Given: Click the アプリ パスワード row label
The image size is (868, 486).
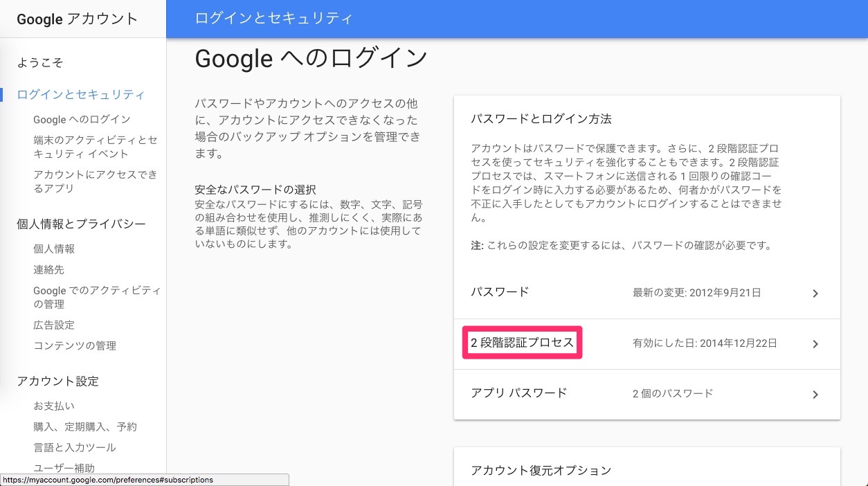Looking at the screenshot, I should point(518,393).
